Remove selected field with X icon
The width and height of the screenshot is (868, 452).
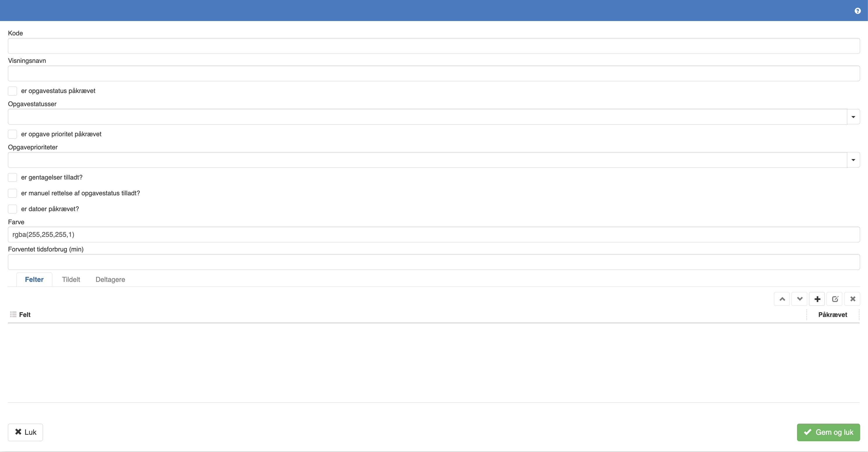[853, 299]
